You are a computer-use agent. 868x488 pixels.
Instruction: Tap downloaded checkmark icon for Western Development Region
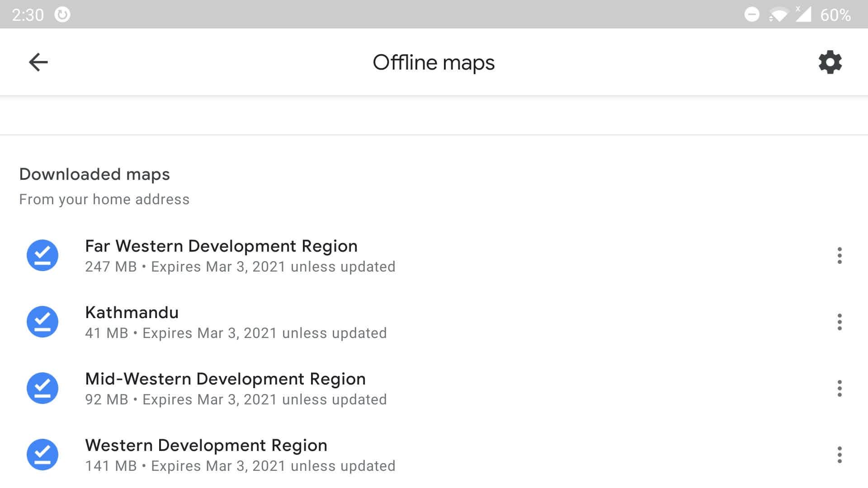(42, 455)
